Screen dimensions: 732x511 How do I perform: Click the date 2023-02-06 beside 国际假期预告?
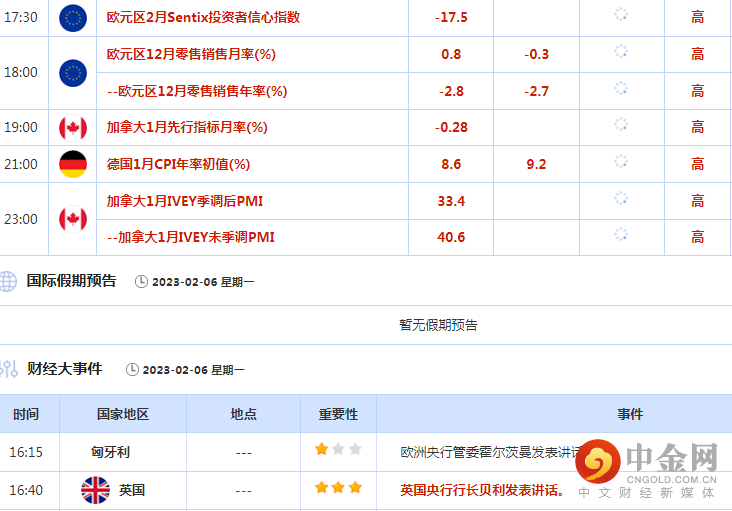[x=185, y=282]
